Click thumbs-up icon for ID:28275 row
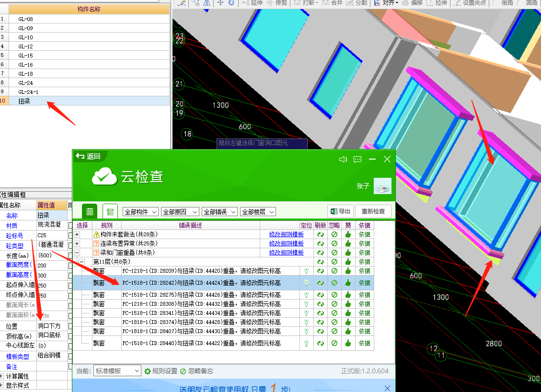541x392 pixels. pos(348,295)
